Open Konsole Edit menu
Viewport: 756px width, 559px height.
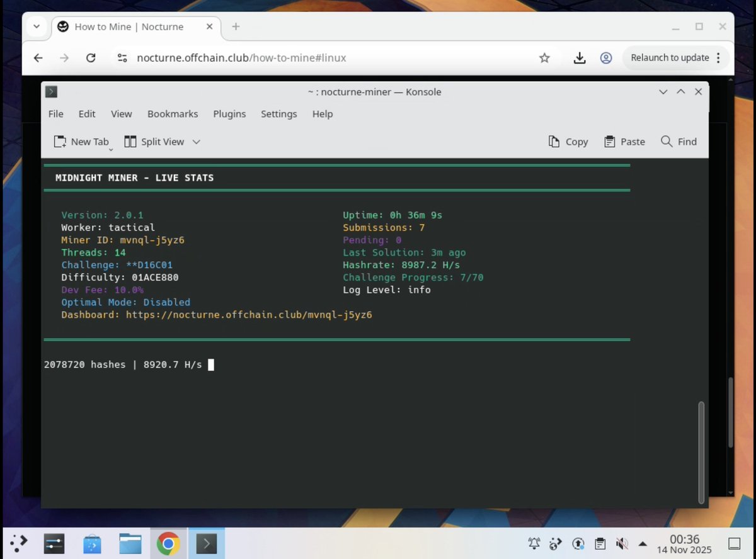[x=87, y=114]
